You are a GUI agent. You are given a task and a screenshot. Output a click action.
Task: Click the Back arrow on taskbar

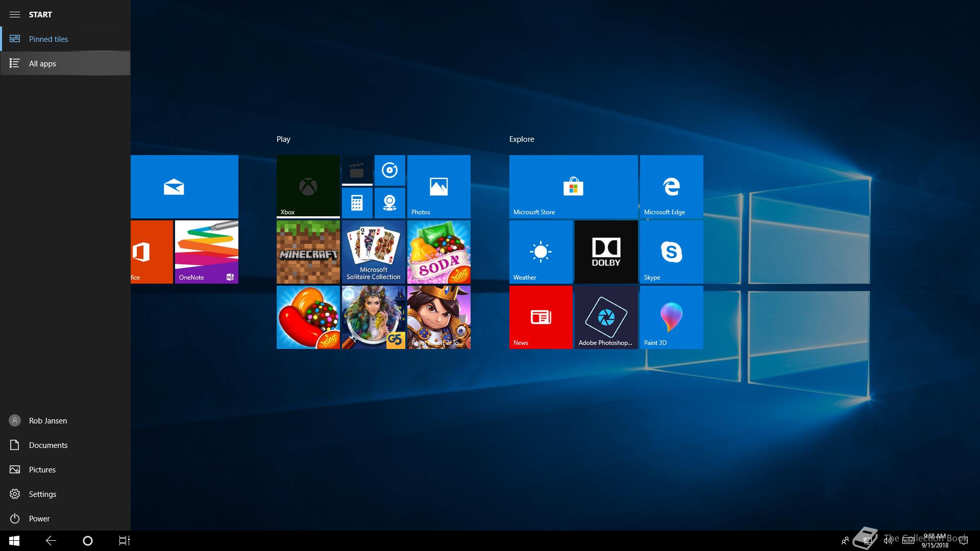pos(51,541)
